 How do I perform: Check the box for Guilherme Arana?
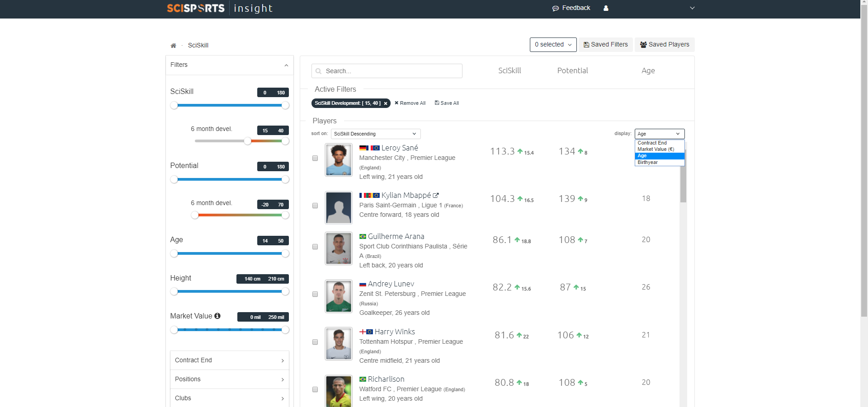315,247
